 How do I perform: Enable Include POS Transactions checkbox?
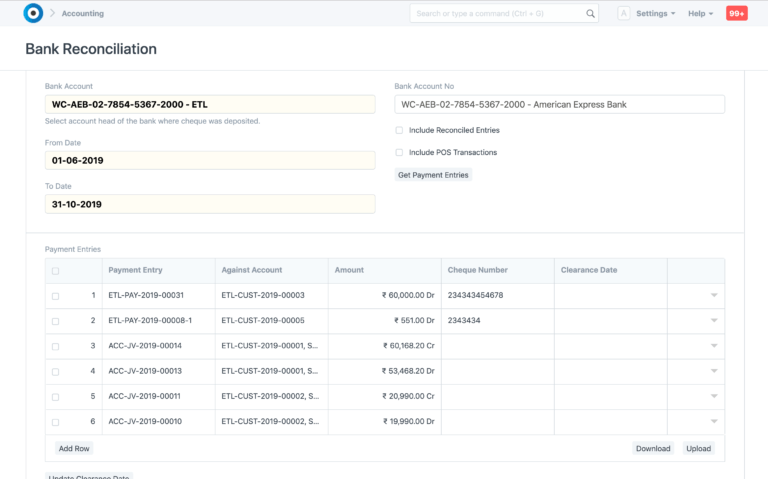[x=399, y=152]
